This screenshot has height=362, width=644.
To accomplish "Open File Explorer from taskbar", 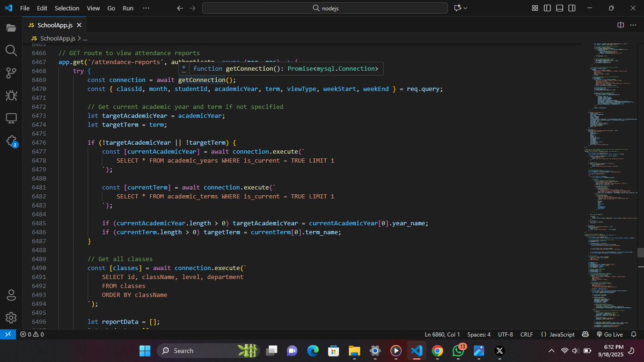I will [354, 350].
